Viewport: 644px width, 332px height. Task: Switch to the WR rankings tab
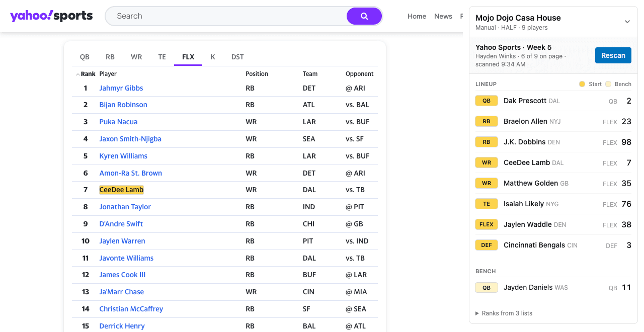[136, 57]
